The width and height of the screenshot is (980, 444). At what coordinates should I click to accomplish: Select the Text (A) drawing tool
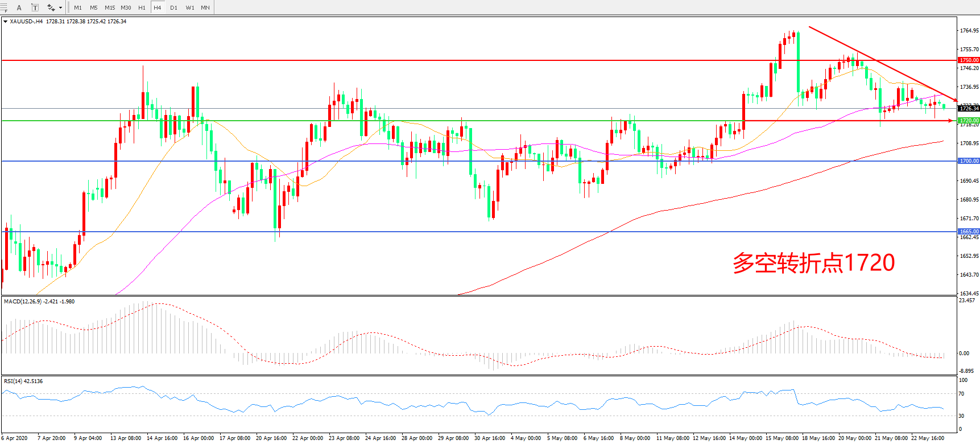point(19,7)
